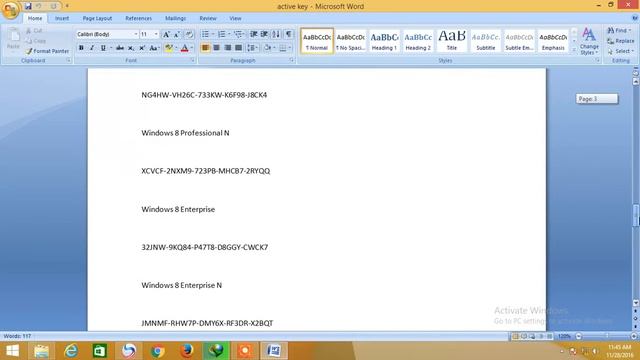Image resolution: width=640 pixels, height=360 pixels.
Task: Justify the paragraph text
Action: [x=238, y=48]
